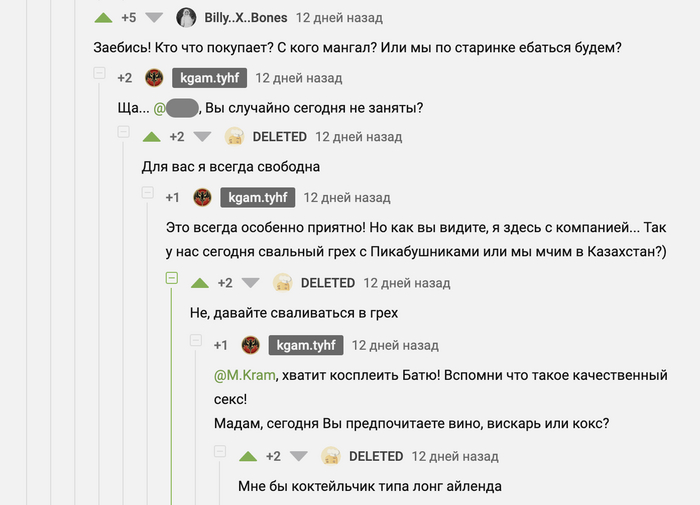Image resolution: width=700 pixels, height=505 pixels.
Task: Click the kgam.tyhf badge above the '@M.Kram' comment
Action: pyautogui.click(x=306, y=345)
